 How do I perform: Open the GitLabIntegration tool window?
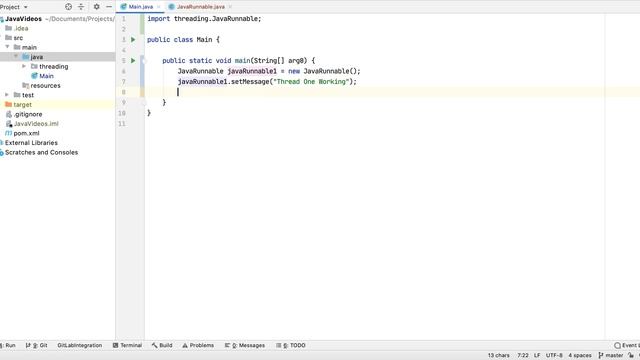tap(80, 345)
